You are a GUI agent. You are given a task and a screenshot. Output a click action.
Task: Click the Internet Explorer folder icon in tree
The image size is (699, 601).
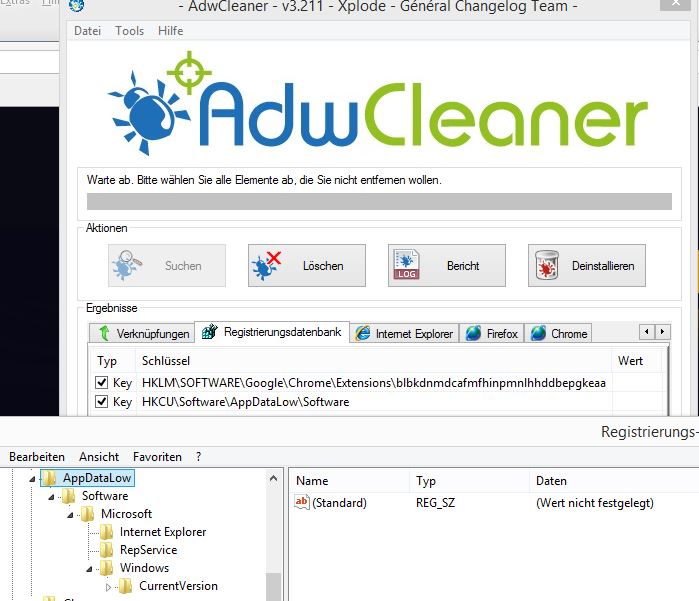(x=107, y=532)
